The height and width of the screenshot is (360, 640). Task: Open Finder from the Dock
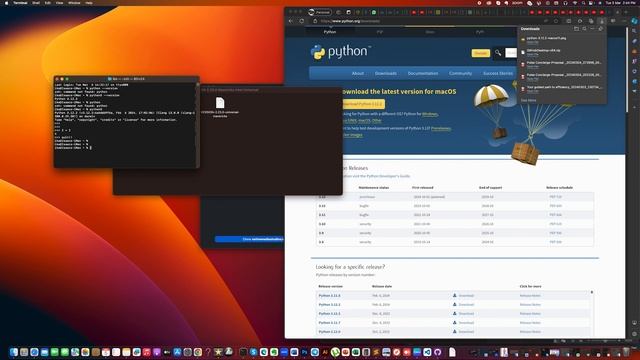point(14,352)
